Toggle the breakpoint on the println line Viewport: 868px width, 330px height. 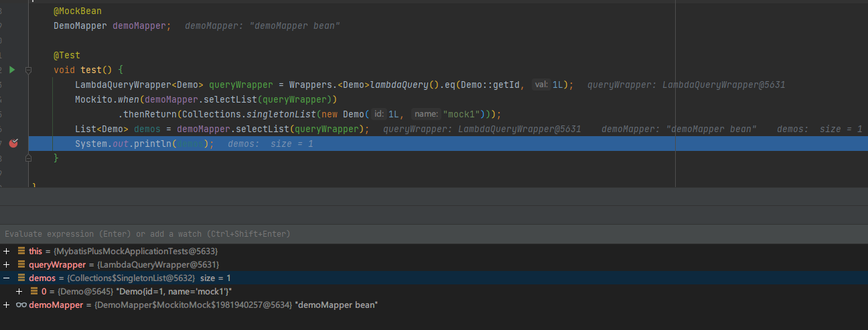click(13, 144)
